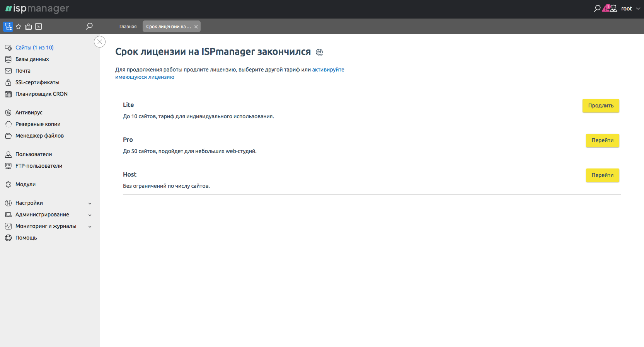The width and height of the screenshot is (644, 347).
Task: Open Базы данных section
Action: point(32,59)
